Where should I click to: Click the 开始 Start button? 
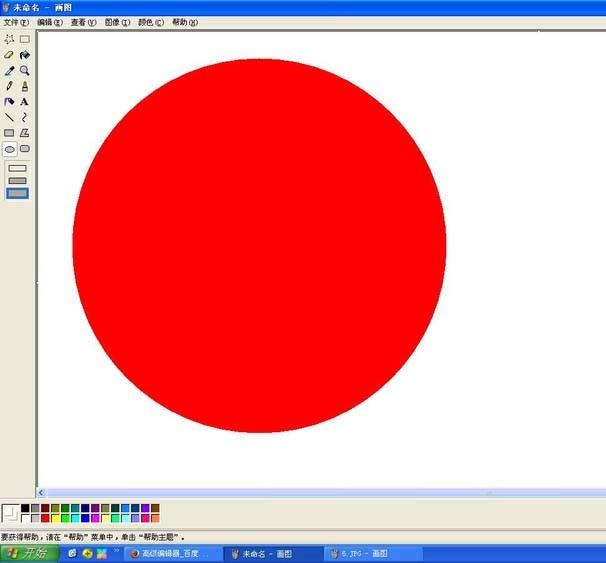click(29, 553)
